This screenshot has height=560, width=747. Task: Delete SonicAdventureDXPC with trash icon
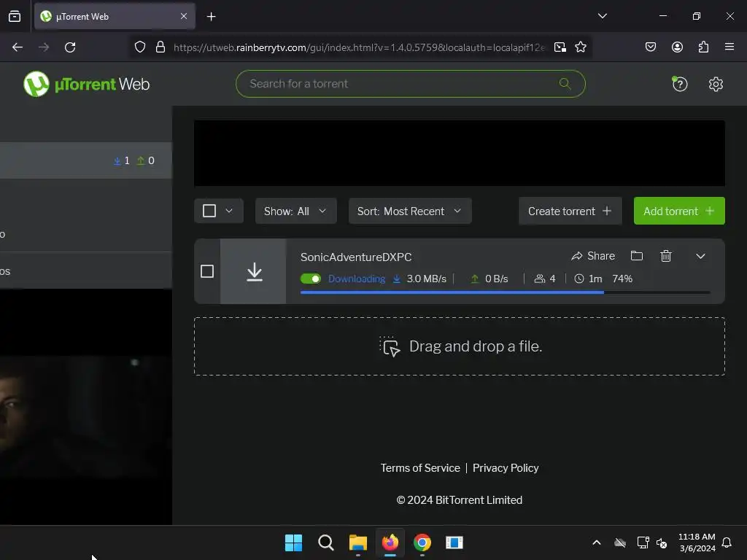tap(665, 256)
